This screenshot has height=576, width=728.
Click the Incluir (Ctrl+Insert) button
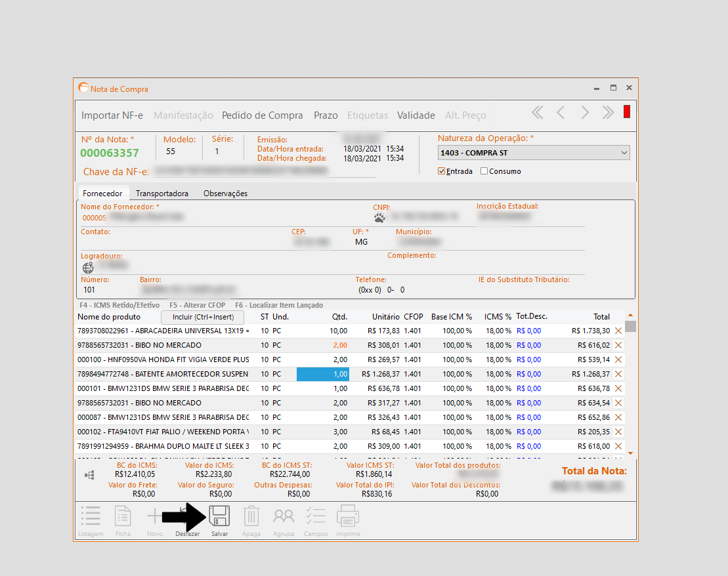click(x=203, y=317)
